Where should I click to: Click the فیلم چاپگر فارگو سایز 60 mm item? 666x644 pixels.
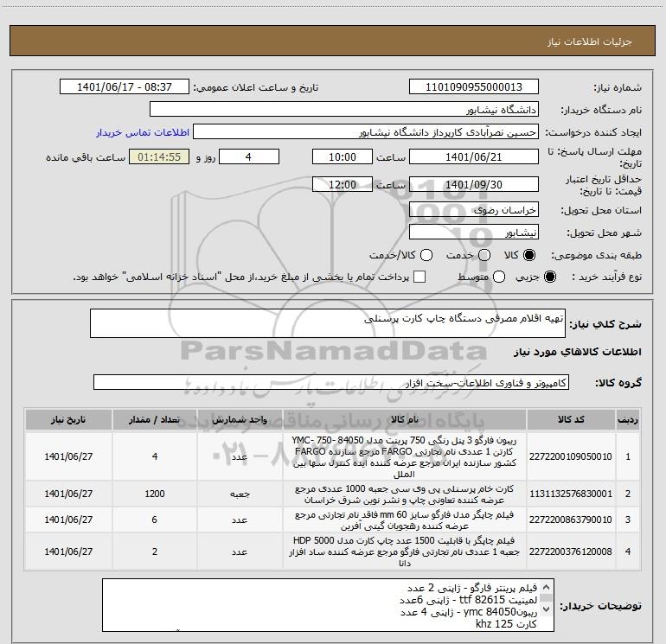pyautogui.click(x=405, y=520)
